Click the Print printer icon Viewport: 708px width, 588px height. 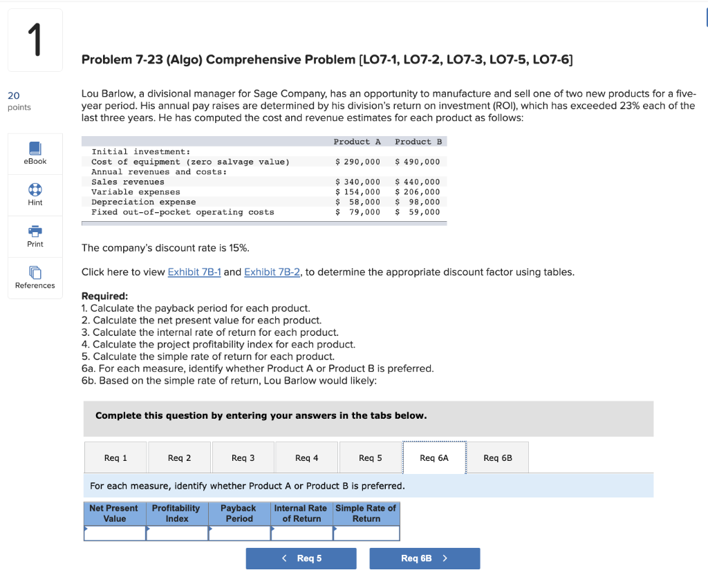pos(35,231)
